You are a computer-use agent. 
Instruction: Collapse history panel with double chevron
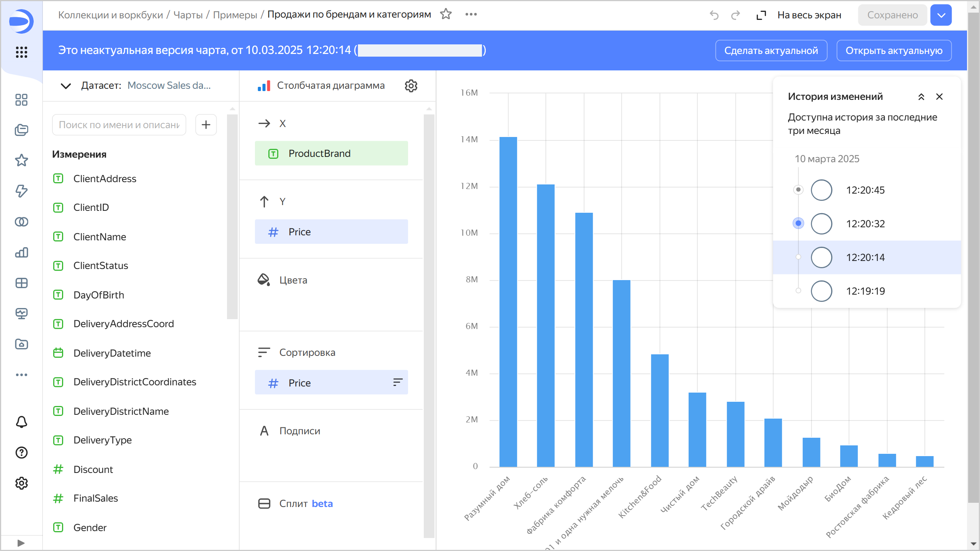point(921,97)
